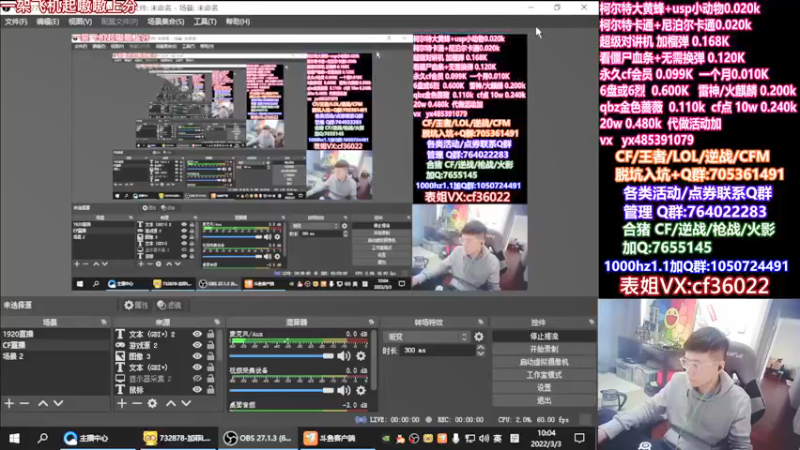
Task: Open the OBS tray icon in system tray
Action: [414, 439]
